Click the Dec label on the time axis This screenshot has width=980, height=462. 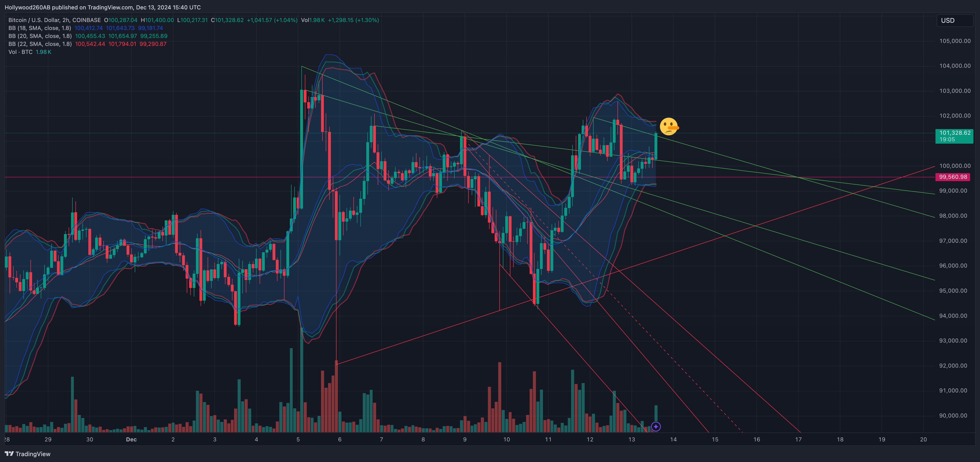(131, 440)
